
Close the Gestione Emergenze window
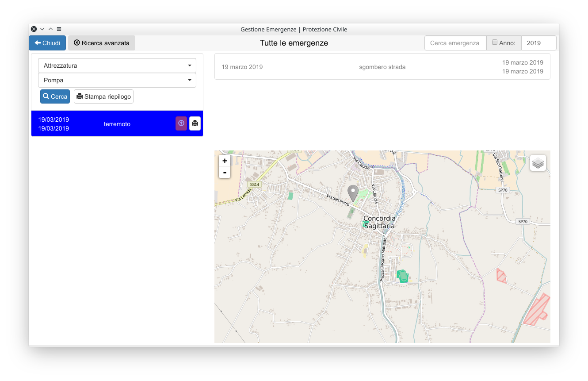point(34,29)
